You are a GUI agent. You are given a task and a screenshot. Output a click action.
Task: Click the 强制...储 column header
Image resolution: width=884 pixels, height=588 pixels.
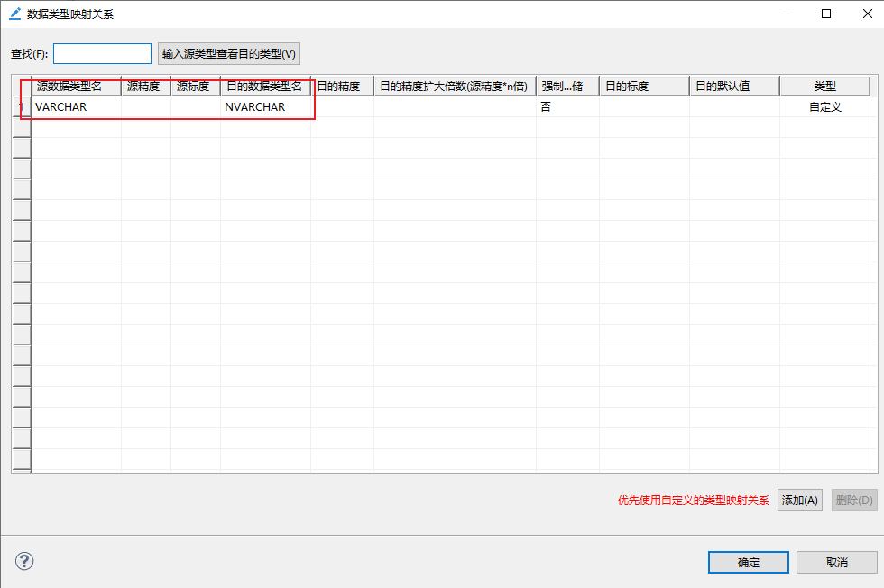tap(567, 87)
